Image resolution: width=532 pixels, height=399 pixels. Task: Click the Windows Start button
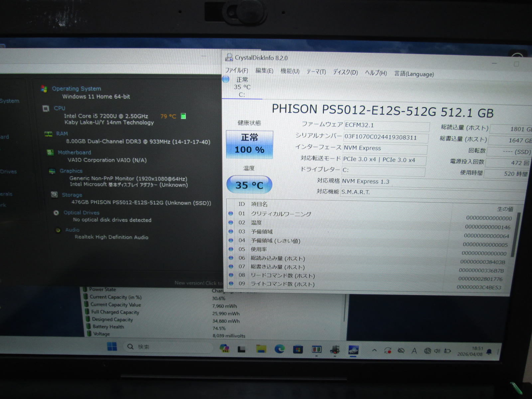[112, 346]
